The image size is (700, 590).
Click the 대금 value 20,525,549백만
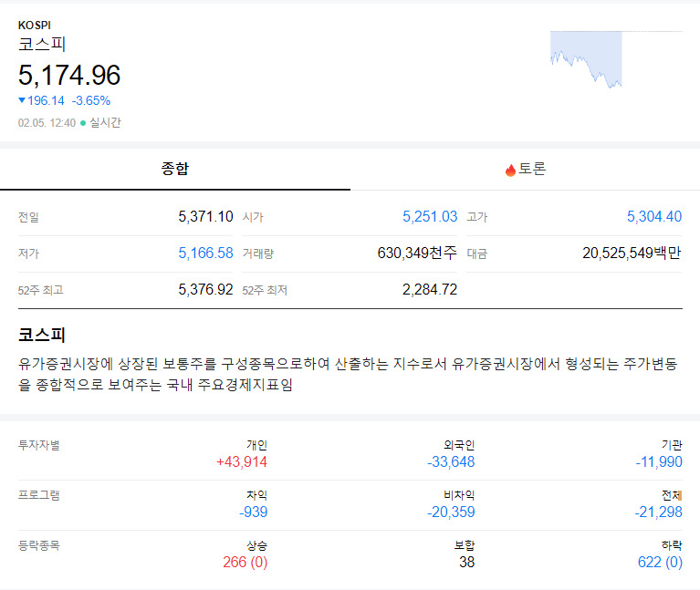(632, 254)
